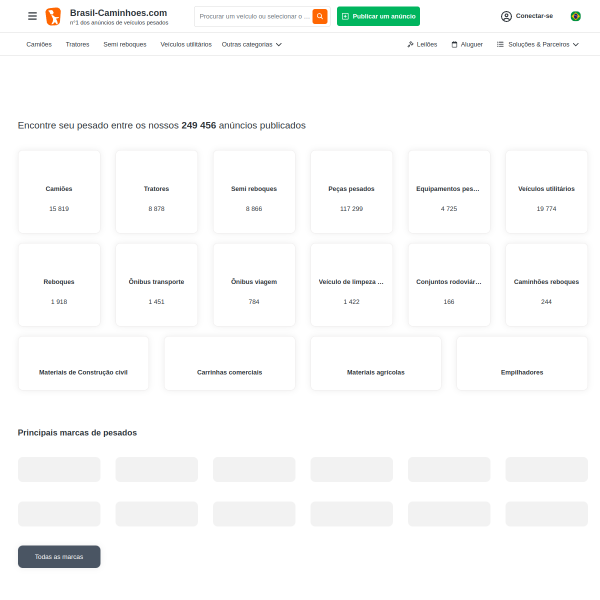The image size is (600, 600).
Task: Expand the Soluções & Parceiros chevron
Action: [x=576, y=44]
